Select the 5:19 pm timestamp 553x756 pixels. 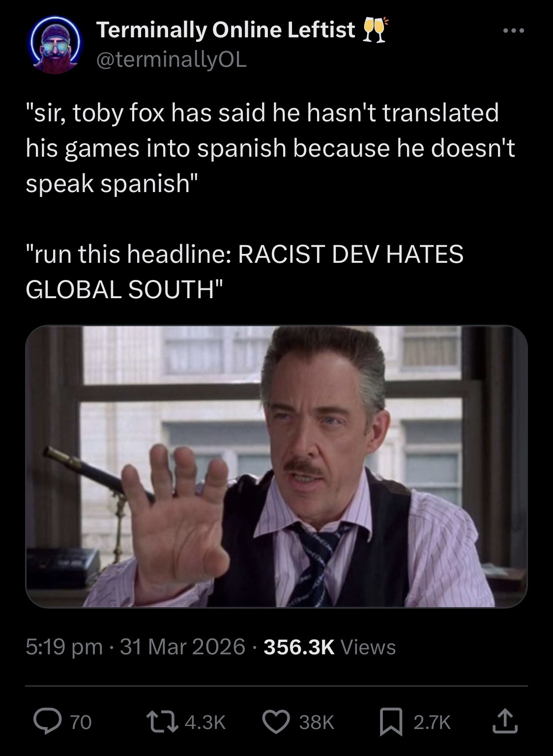click(64, 647)
